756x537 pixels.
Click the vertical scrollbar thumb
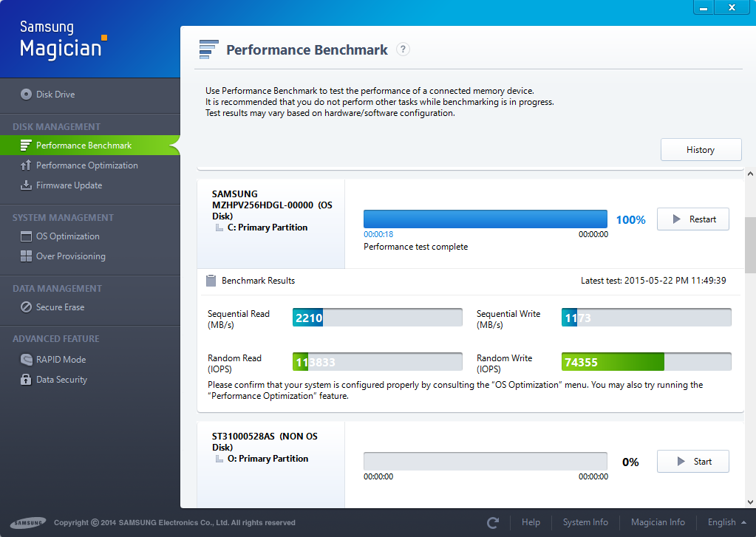coord(750,245)
